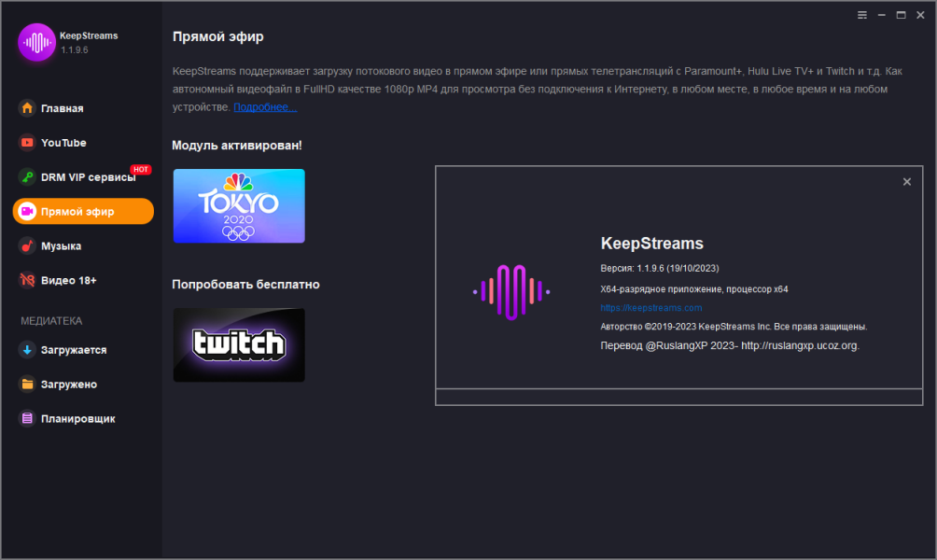The width and height of the screenshot is (937, 560).
Task: Click the HOT badge on DRM VIP
Action: [140, 170]
